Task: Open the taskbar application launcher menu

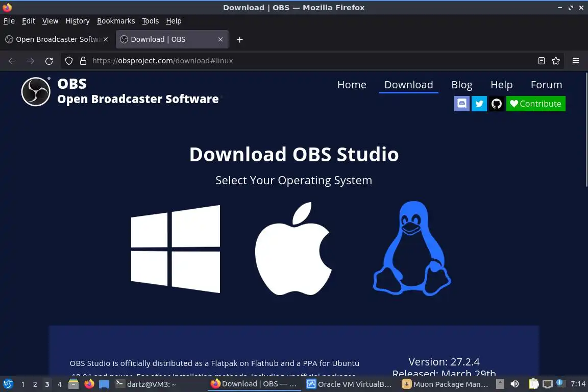Action: tap(8, 384)
